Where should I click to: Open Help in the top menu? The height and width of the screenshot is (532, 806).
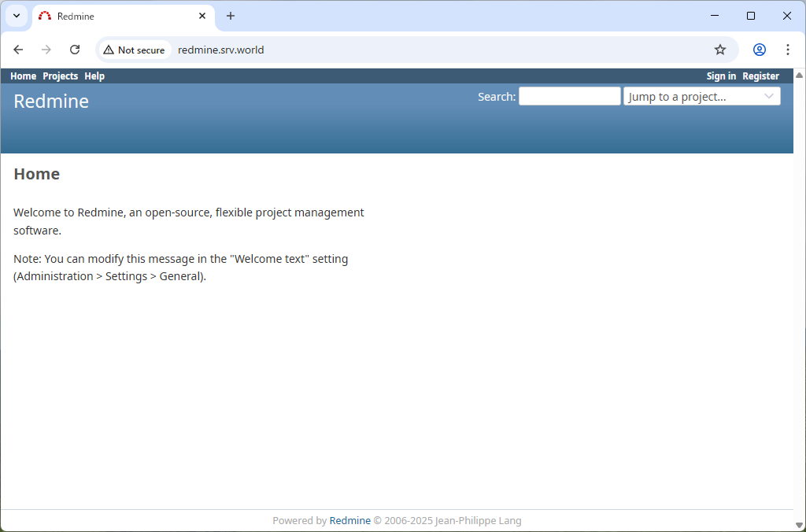click(x=94, y=76)
